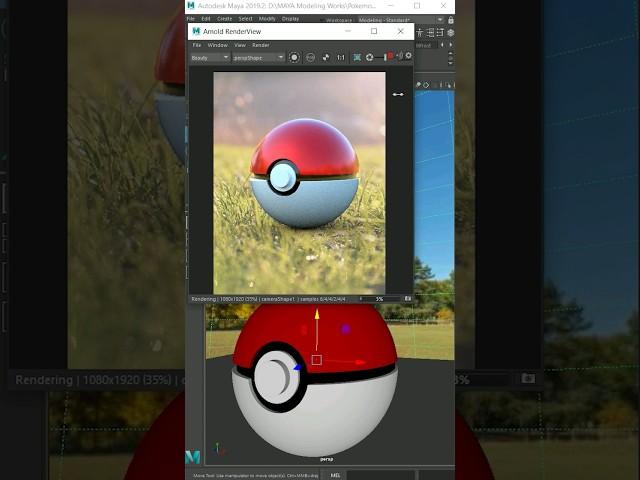Expand the Beauty AOV dropdown
Screen dimensions: 640x480
[210, 58]
